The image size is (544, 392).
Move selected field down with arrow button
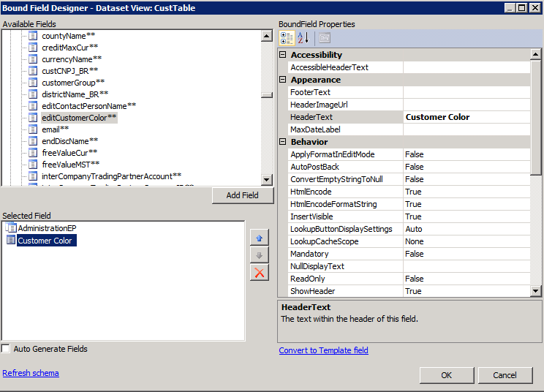click(x=259, y=255)
